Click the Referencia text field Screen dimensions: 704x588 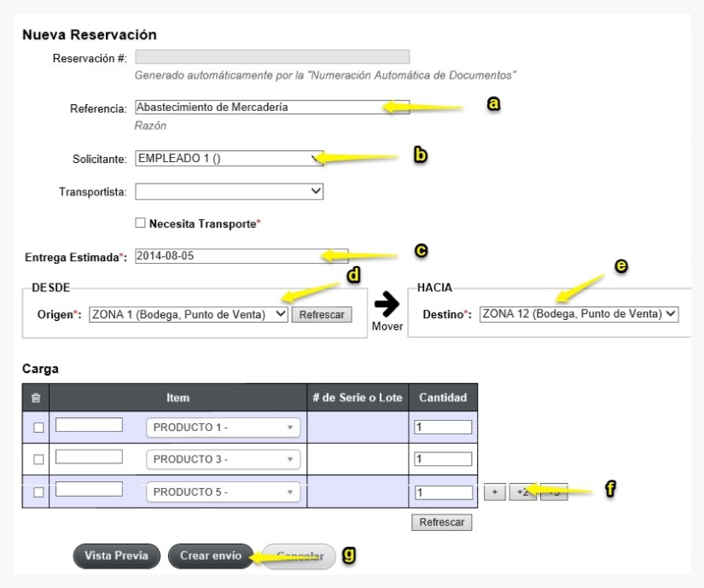click(272, 107)
